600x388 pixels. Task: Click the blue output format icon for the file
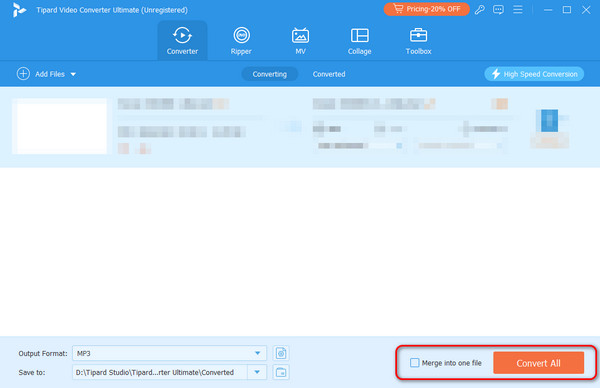549,121
